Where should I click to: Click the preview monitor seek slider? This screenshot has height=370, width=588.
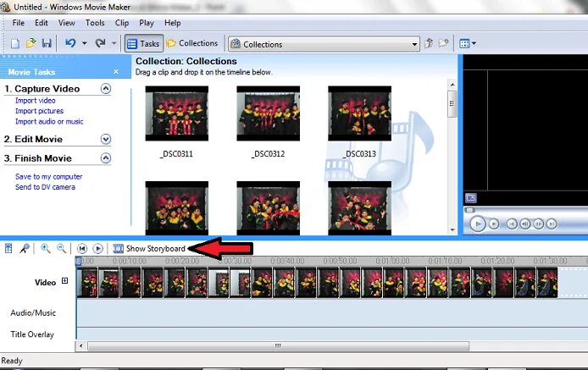point(470,210)
